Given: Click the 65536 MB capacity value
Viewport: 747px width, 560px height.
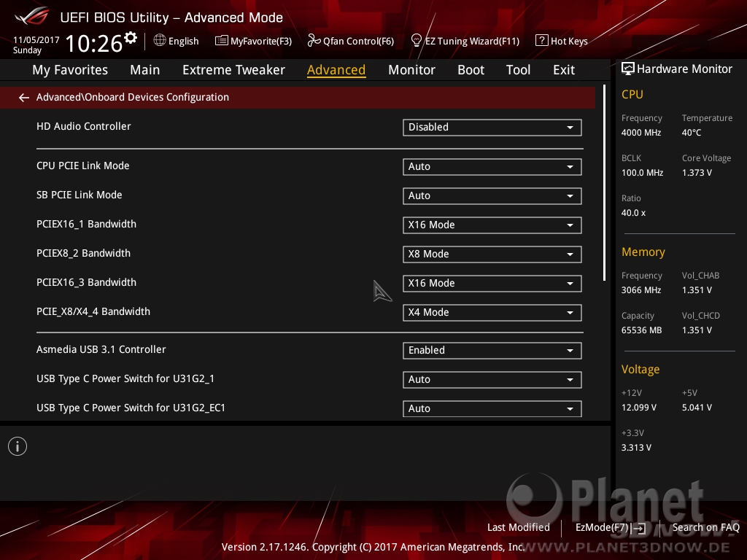Looking at the screenshot, I should click(641, 330).
